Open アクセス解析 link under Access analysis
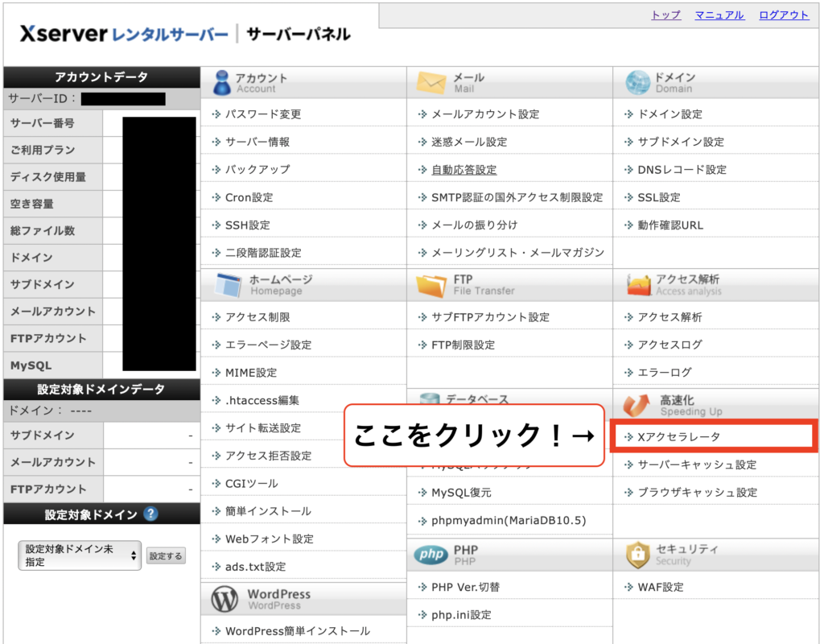The width and height of the screenshot is (824, 644). pyautogui.click(x=670, y=317)
